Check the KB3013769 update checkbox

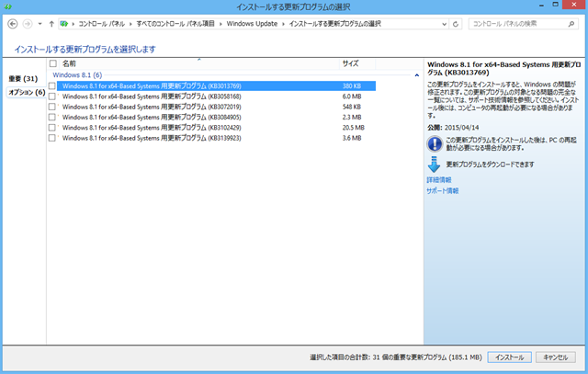52,85
